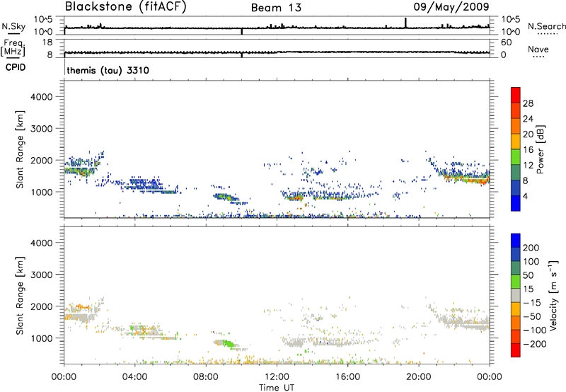
Task: Pick the light green Power segment between 12 and 16
Action: pyautogui.click(x=516, y=156)
